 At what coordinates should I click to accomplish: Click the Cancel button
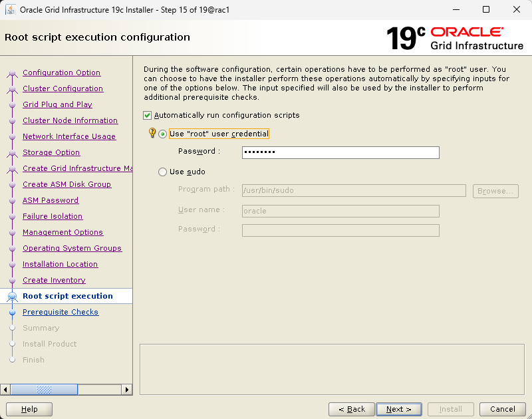coord(503,409)
